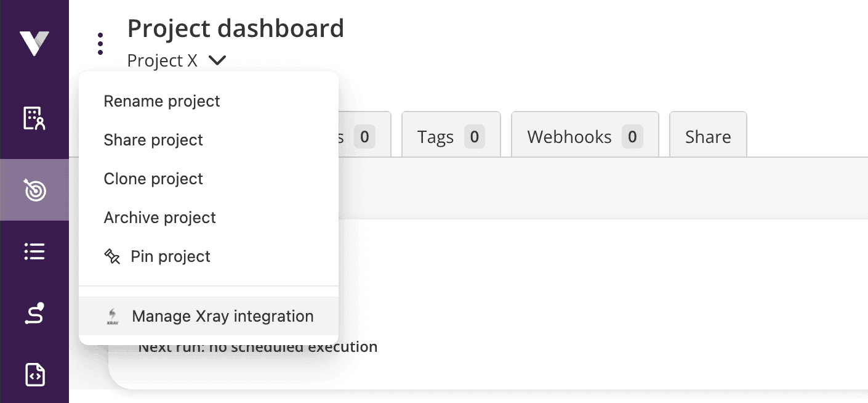
Task: Select Clone project in the dropdown menu
Action: tap(153, 179)
